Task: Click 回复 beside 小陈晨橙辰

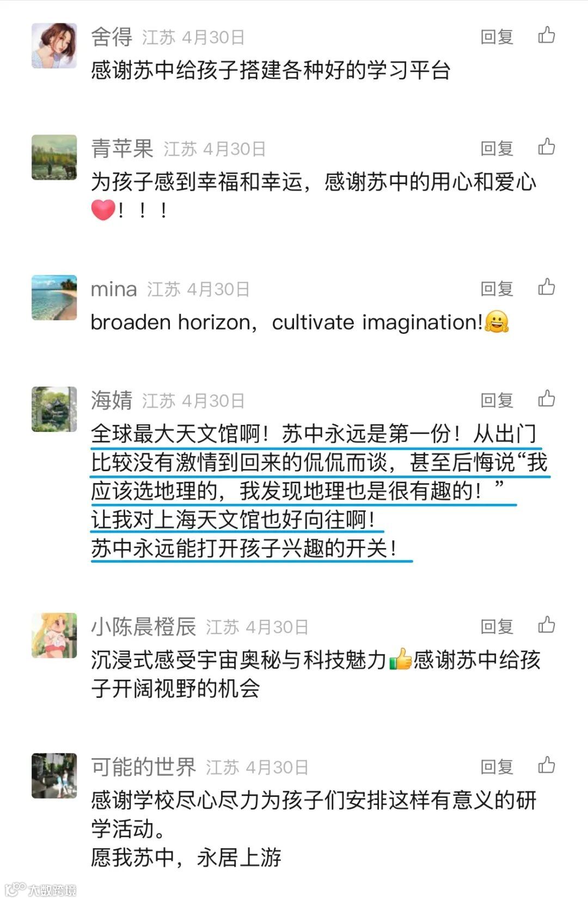Action: [x=497, y=626]
